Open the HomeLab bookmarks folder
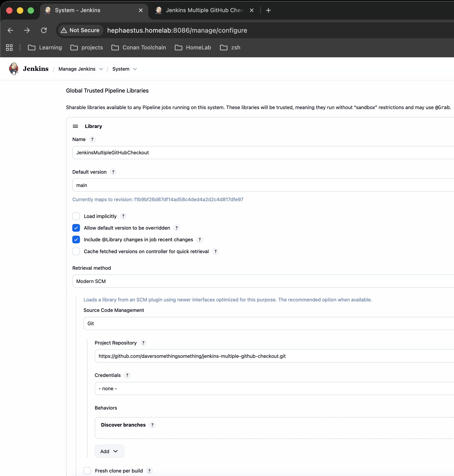The width and height of the screenshot is (454, 476). tap(193, 47)
